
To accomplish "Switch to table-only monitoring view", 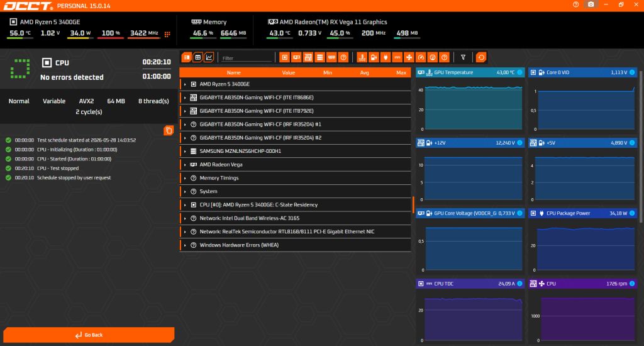I will (x=198, y=57).
